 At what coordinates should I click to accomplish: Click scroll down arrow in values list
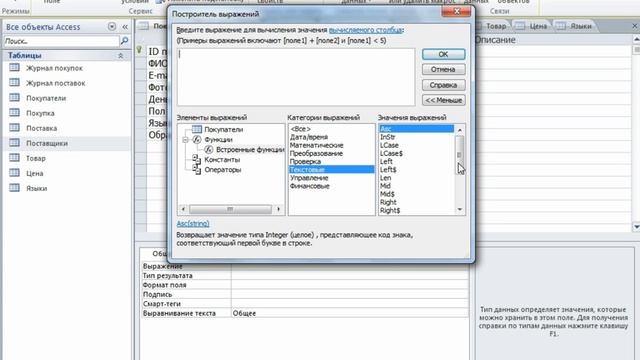[x=460, y=210]
